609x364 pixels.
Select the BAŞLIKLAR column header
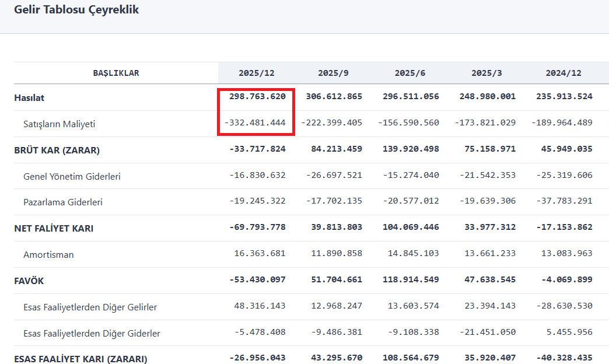tap(116, 73)
